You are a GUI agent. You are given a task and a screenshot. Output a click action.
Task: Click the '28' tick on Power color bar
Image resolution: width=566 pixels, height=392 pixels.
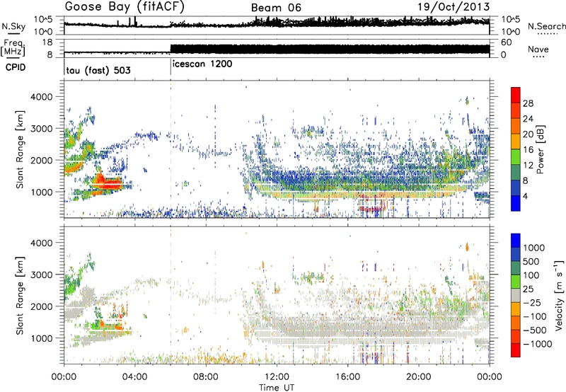(x=528, y=103)
